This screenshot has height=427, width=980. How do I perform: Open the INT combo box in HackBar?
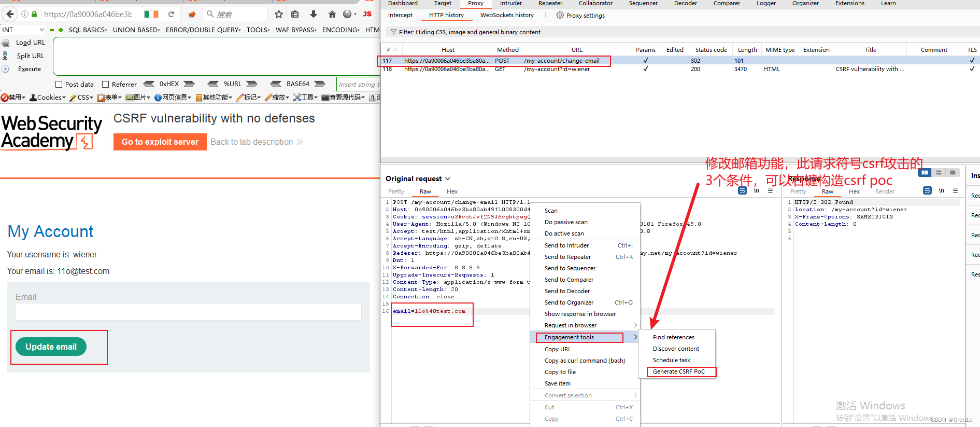(x=23, y=30)
